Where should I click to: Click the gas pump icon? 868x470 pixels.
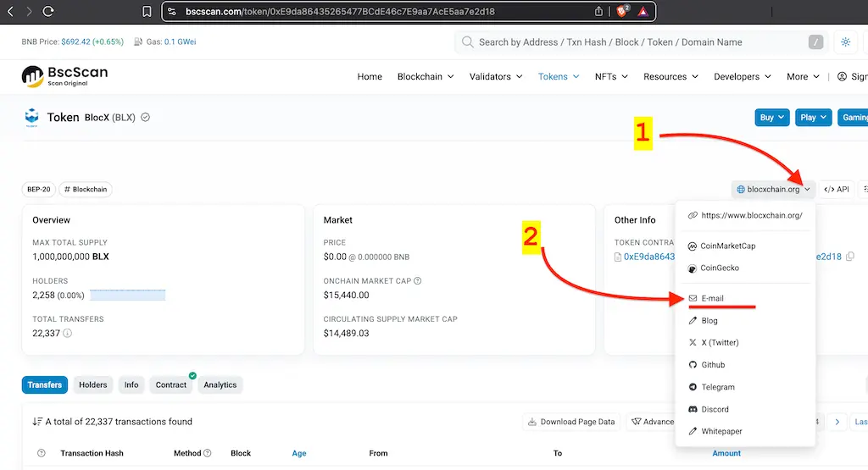coord(138,42)
